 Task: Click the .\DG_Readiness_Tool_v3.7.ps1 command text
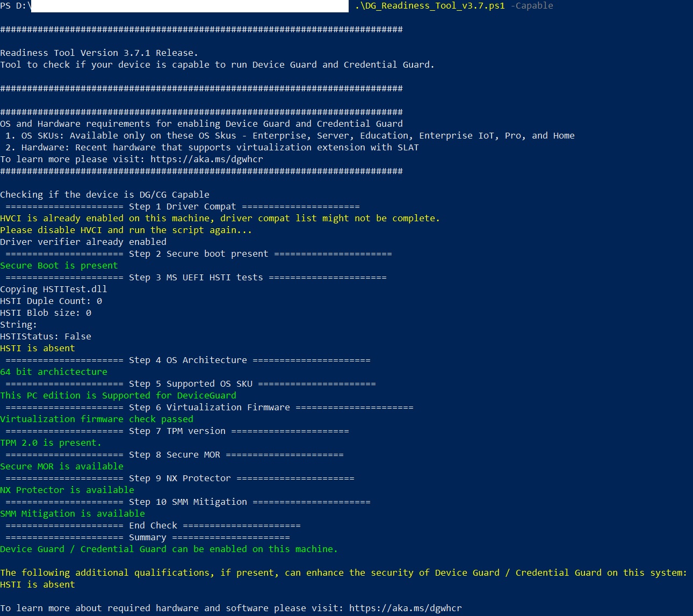(430, 6)
